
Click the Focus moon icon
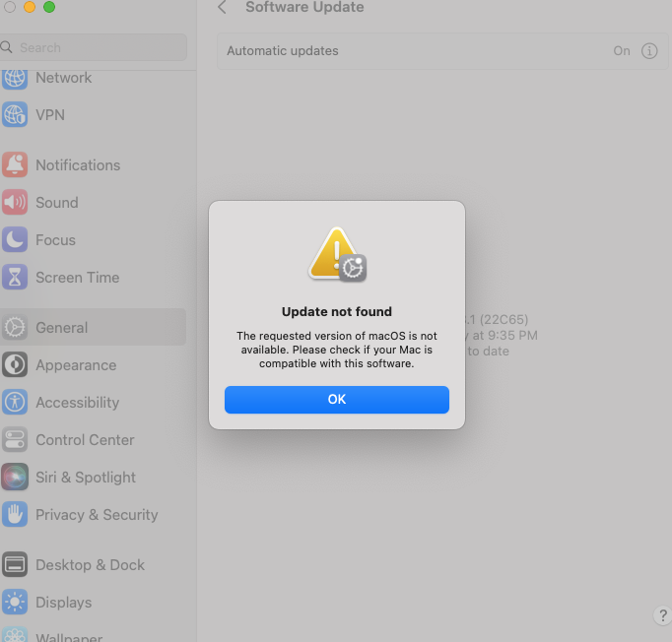15,239
